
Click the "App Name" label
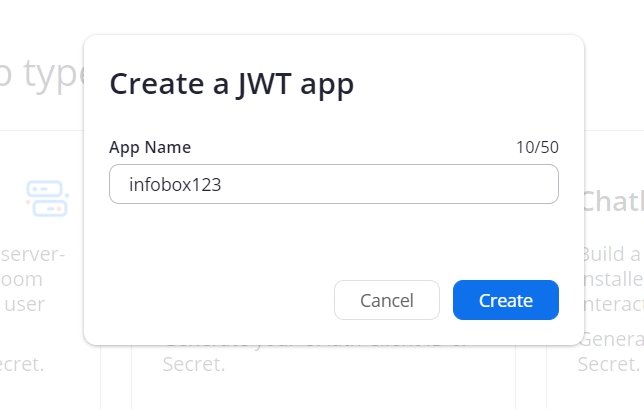coord(150,147)
